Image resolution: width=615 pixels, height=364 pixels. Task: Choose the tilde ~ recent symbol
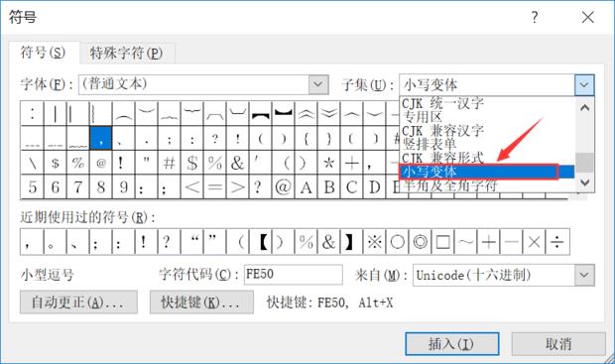[465, 242]
